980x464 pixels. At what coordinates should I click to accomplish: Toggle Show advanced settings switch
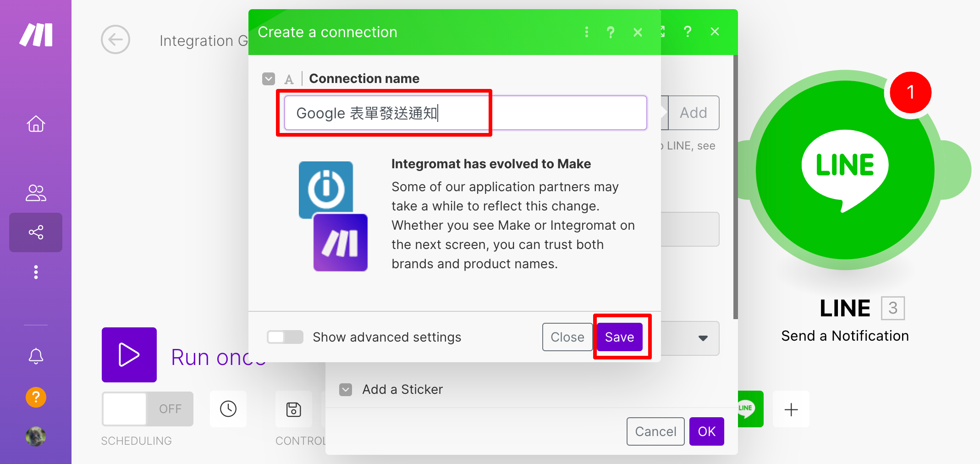point(285,337)
